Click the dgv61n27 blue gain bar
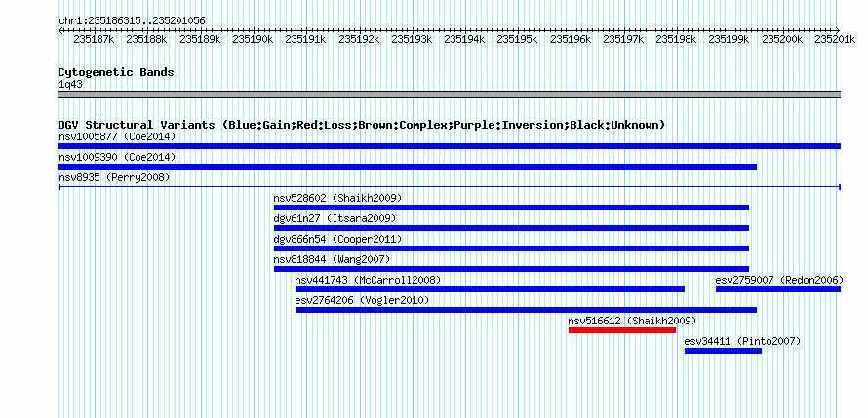 (511, 228)
